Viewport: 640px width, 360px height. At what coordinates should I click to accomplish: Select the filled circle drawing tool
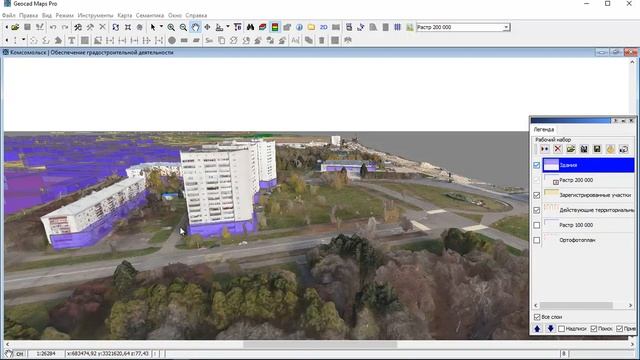click(172, 40)
